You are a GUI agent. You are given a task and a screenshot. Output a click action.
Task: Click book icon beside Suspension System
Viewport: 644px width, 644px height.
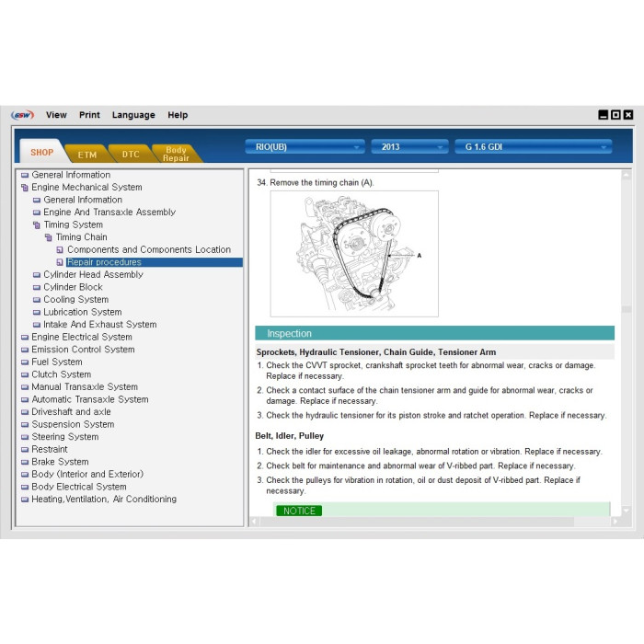25,424
